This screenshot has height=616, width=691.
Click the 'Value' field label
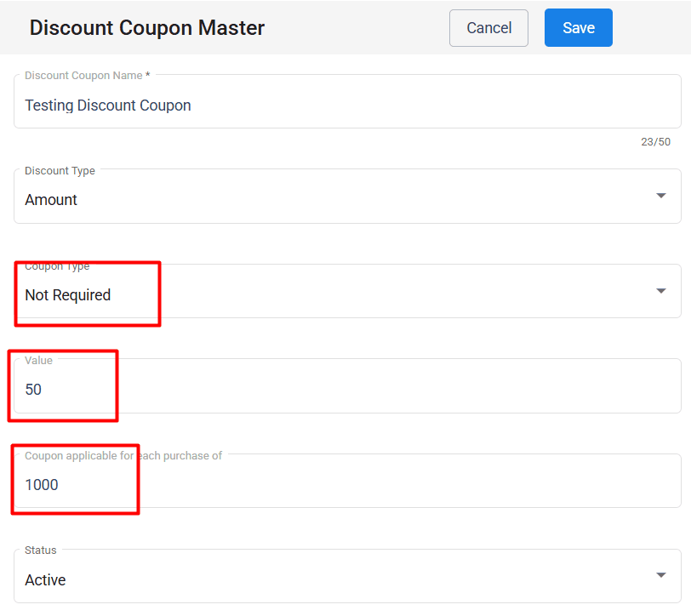(x=38, y=361)
